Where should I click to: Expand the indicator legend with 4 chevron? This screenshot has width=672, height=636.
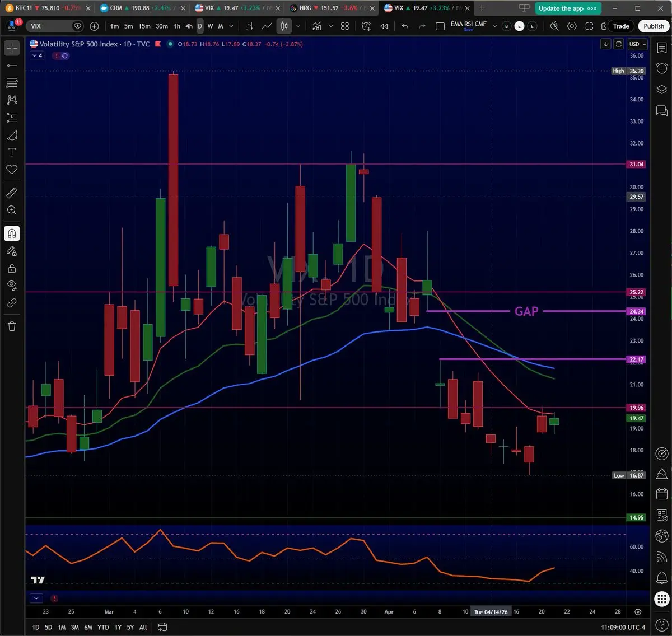tap(38, 55)
